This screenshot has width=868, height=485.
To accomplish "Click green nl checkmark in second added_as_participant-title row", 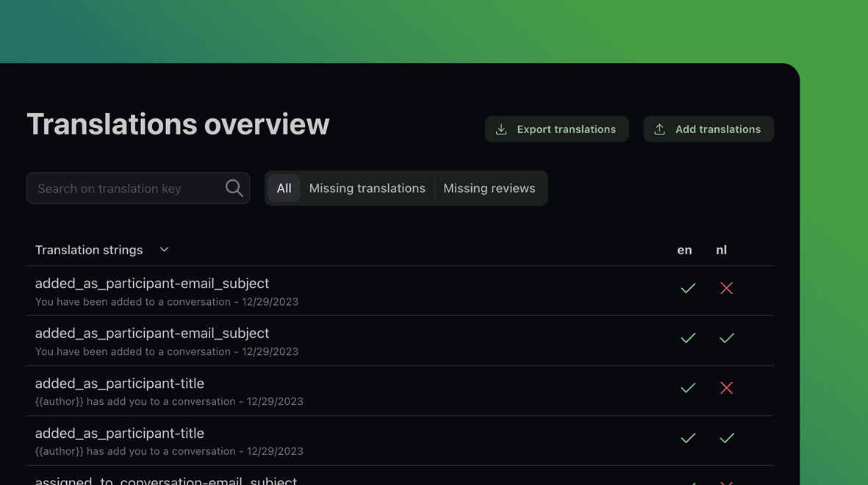I will coord(726,438).
